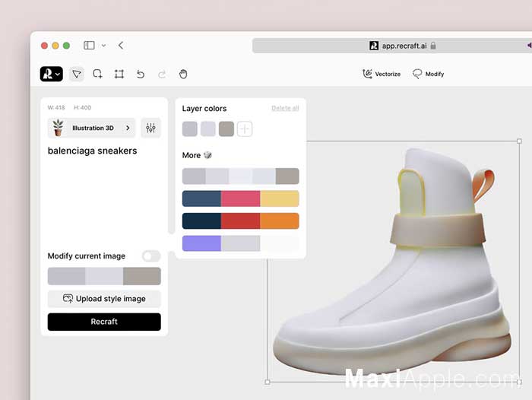The height and width of the screenshot is (400, 532).
Task: Choose the add shape lasso tool
Action: (97, 74)
